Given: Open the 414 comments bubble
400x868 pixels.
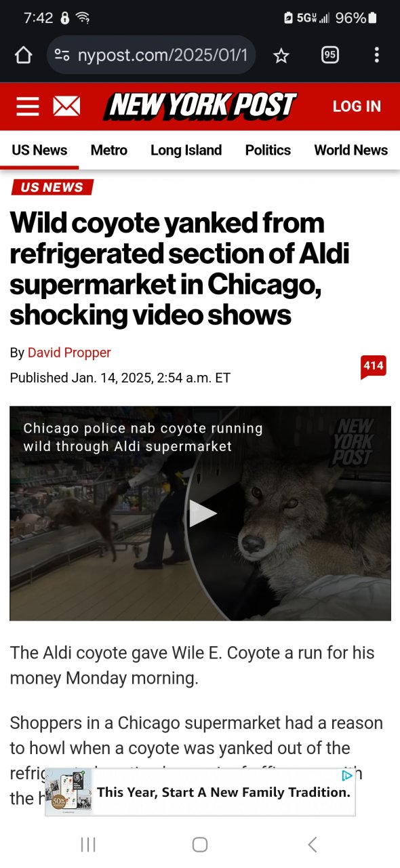Looking at the screenshot, I should tap(374, 367).
